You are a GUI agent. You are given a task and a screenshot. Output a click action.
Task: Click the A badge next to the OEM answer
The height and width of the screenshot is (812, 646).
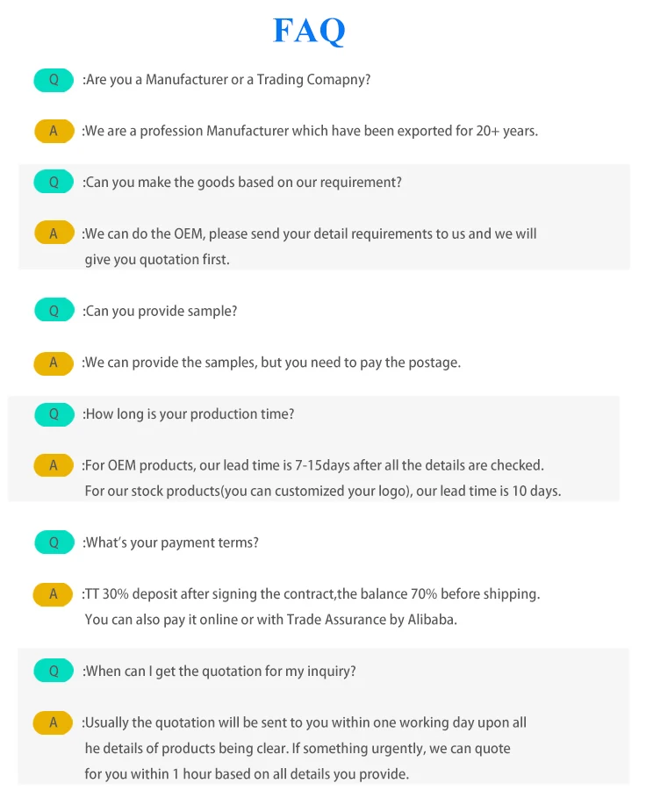[54, 234]
